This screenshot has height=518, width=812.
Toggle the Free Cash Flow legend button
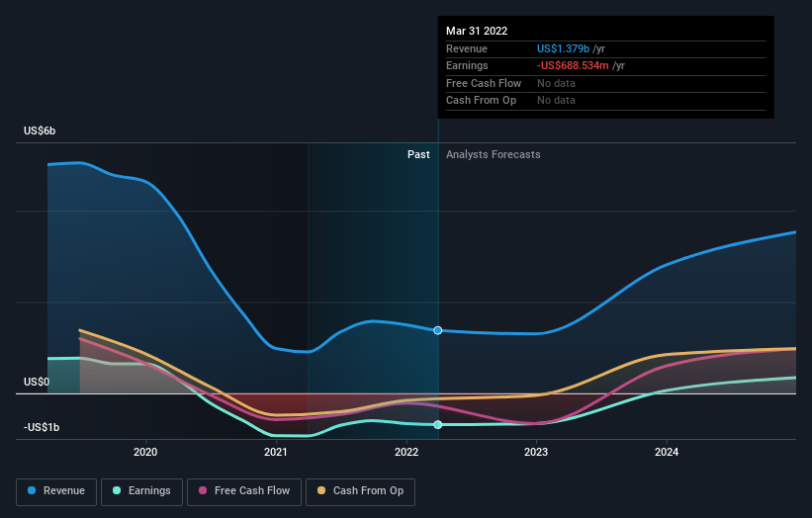244,491
